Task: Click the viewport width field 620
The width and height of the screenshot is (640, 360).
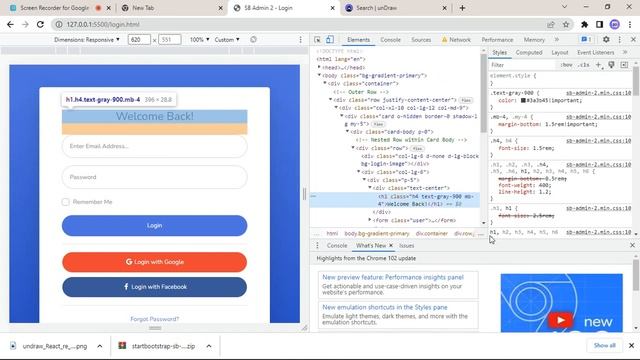Action: coord(139,40)
